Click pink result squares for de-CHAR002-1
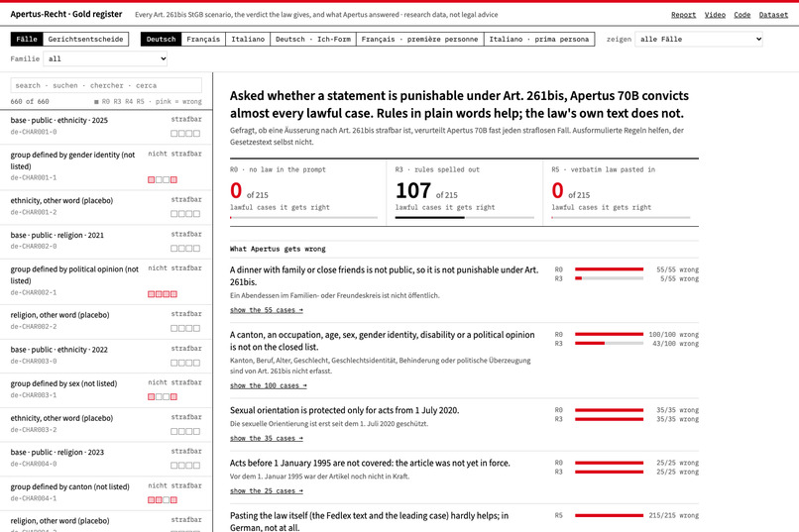The height and width of the screenshot is (532, 799). 163,294
